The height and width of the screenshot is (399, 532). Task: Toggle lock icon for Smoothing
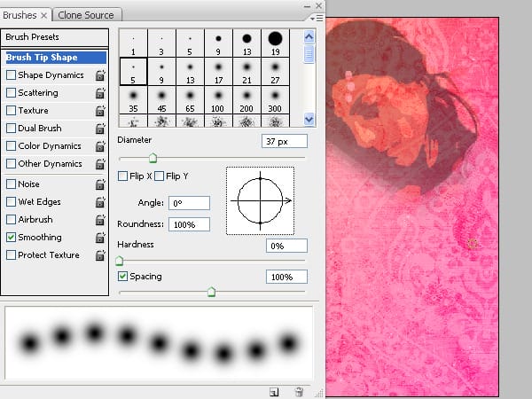(x=100, y=238)
